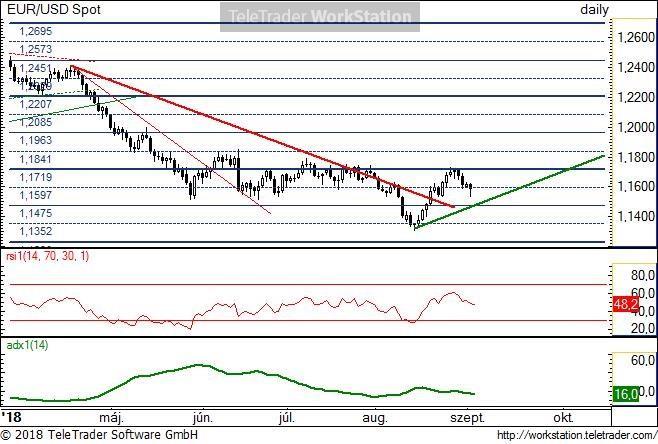Click the okt. month label

(563, 418)
